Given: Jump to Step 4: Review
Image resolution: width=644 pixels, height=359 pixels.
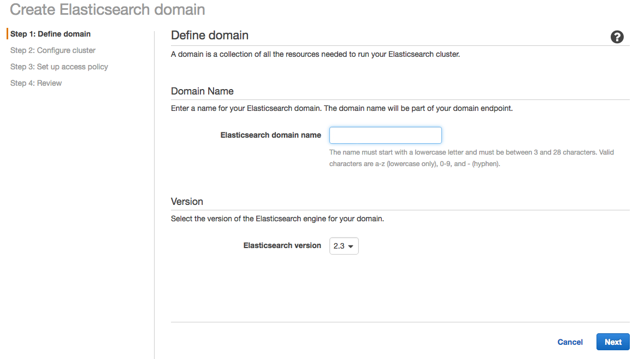Looking at the screenshot, I should pyautogui.click(x=36, y=83).
